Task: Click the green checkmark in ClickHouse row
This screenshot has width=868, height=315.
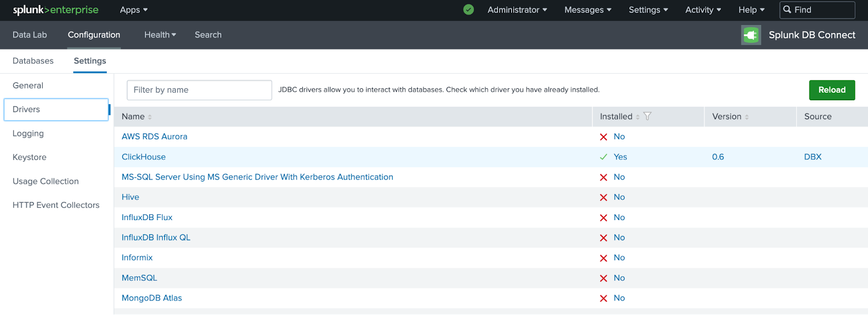Action: pos(603,157)
